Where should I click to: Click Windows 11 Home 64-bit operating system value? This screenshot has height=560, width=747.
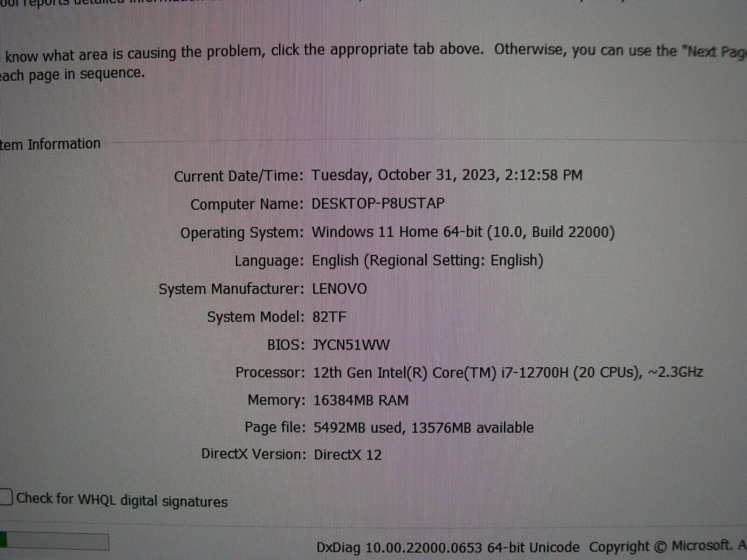click(463, 232)
